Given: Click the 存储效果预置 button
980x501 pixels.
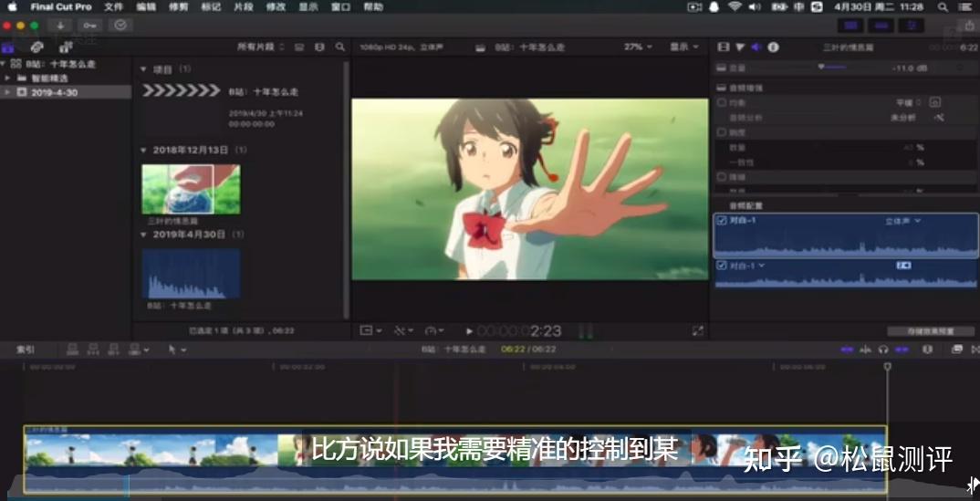Looking at the screenshot, I should tap(930, 331).
